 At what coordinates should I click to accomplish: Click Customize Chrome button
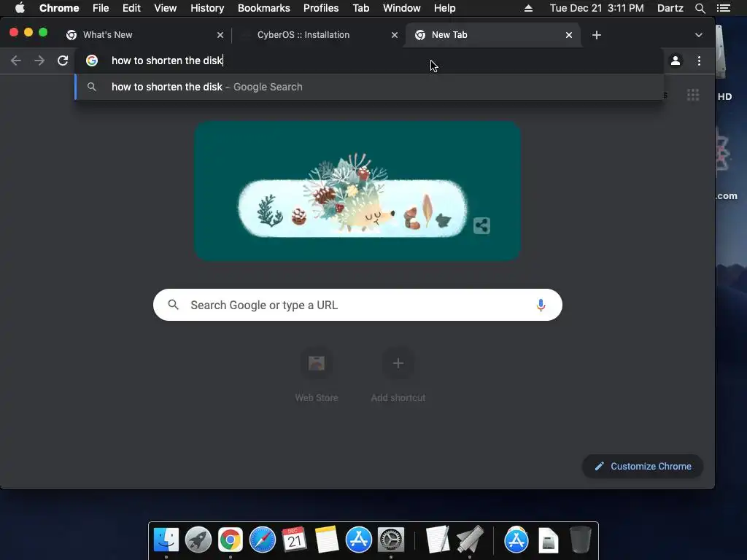click(x=643, y=466)
